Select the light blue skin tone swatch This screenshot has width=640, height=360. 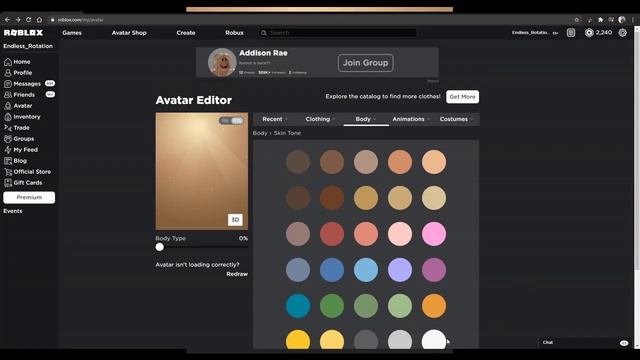click(x=366, y=270)
